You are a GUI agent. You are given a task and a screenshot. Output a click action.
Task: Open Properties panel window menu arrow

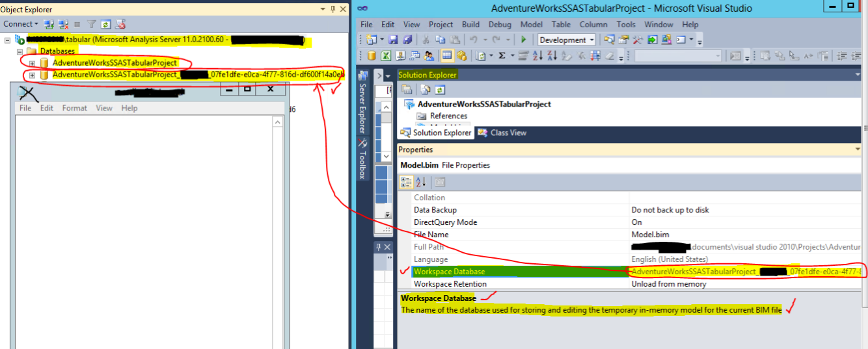click(x=858, y=149)
